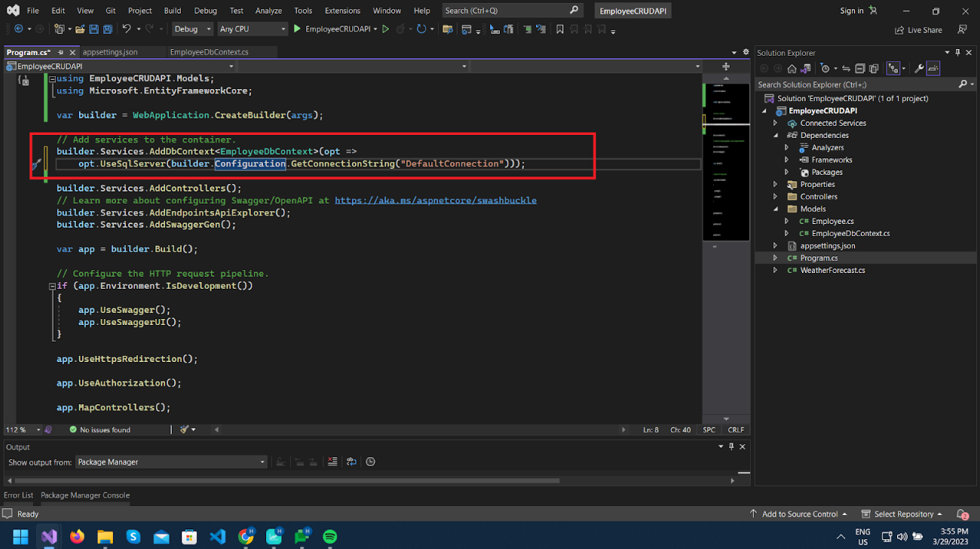The width and height of the screenshot is (980, 549).
Task: Click Start Without Debugging outline play icon
Action: [x=385, y=29]
